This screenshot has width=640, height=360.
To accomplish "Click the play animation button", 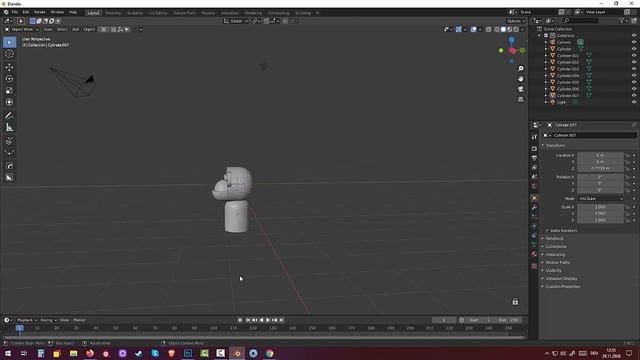I will tap(268, 320).
